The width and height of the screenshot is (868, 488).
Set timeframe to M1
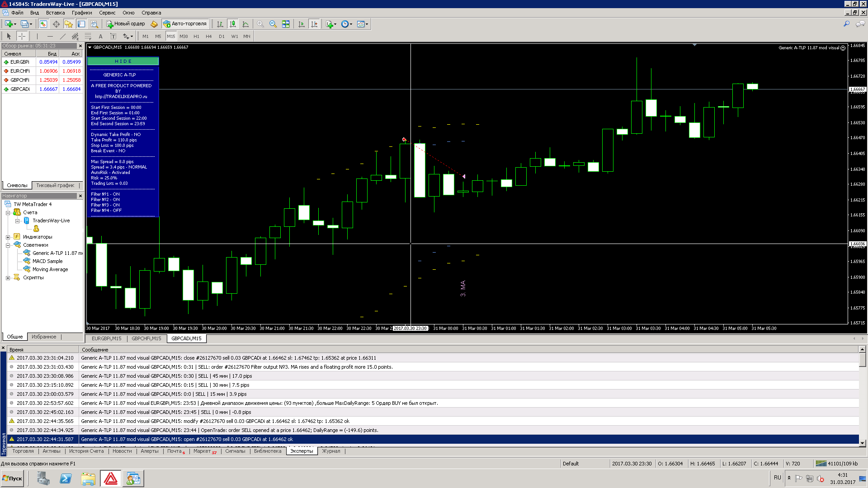tap(146, 36)
